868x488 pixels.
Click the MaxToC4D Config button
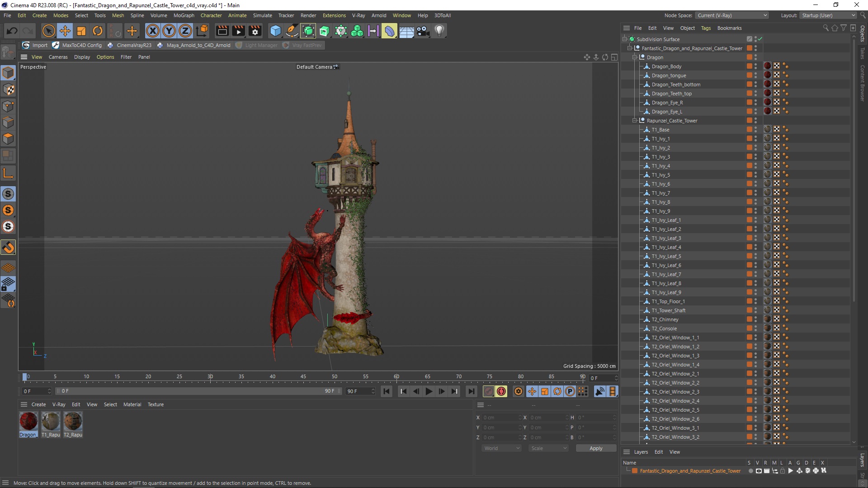77,45
